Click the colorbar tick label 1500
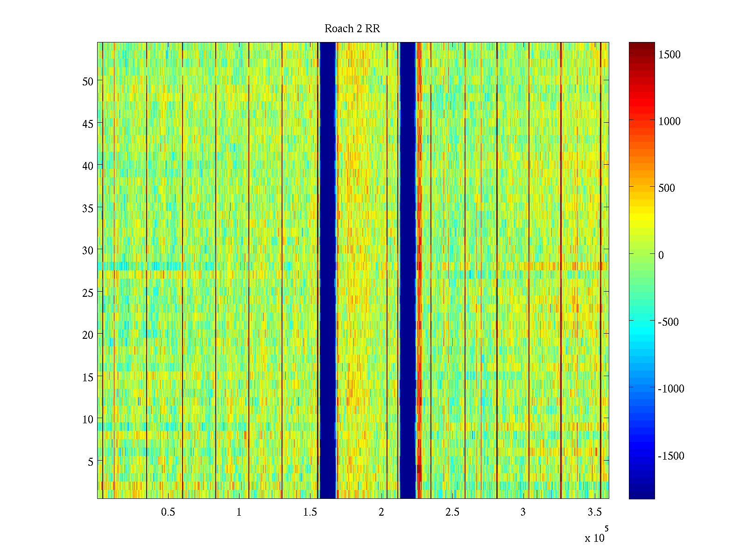 pos(669,55)
